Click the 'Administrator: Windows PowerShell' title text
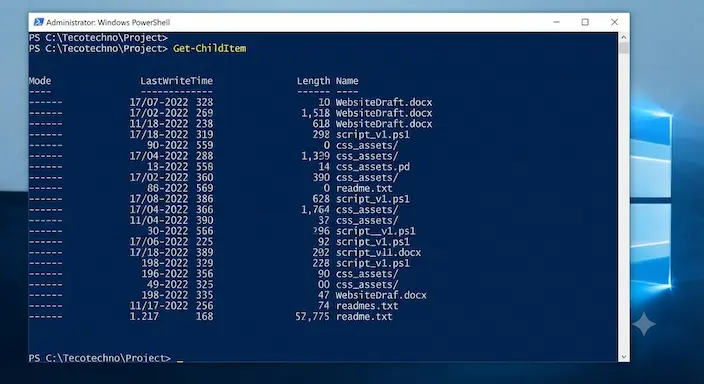Viewport: 704px width, 384px height. [x=108, y=22]
